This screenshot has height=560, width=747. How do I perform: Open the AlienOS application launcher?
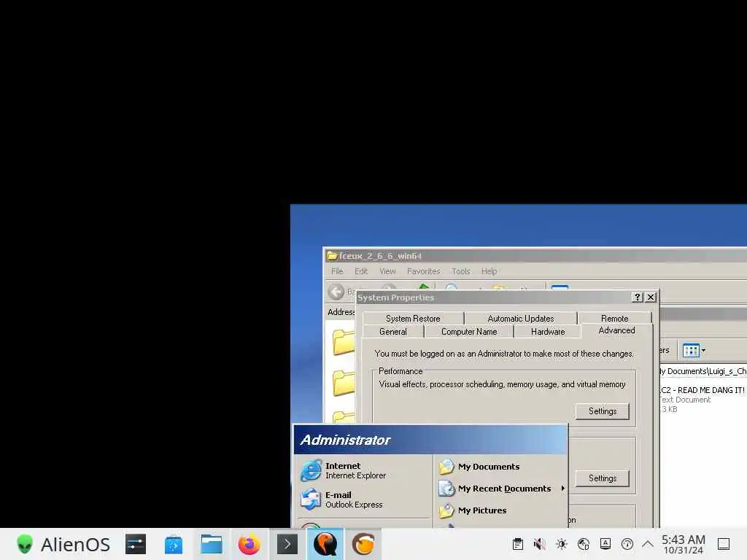(63, 544)
